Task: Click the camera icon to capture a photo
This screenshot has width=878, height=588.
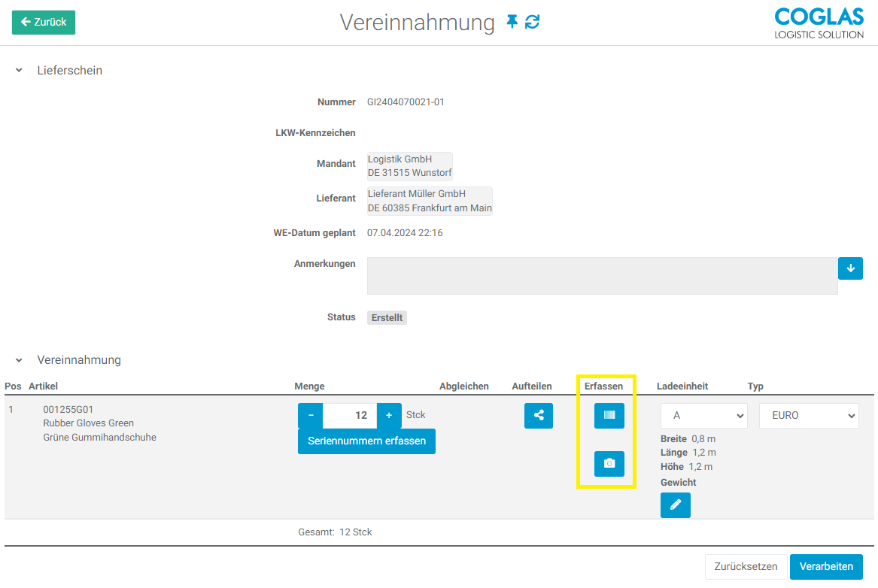Action: 609,463
